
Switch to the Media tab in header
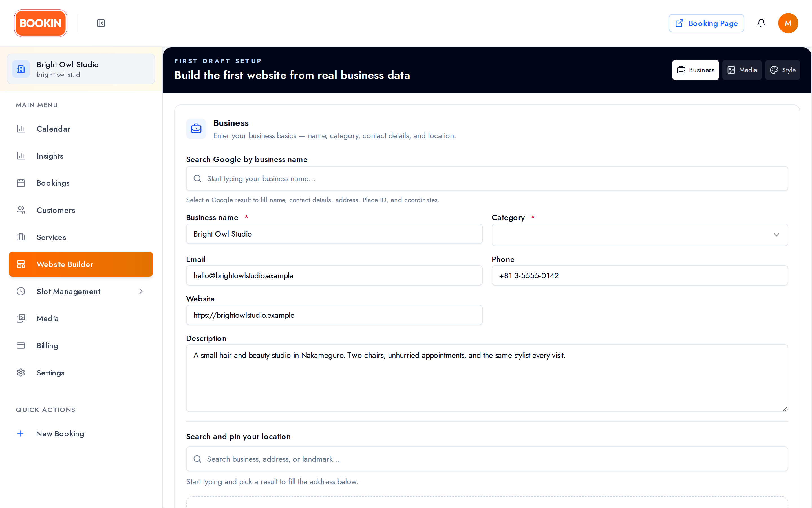pyautogui.click(x=742, y=70)
